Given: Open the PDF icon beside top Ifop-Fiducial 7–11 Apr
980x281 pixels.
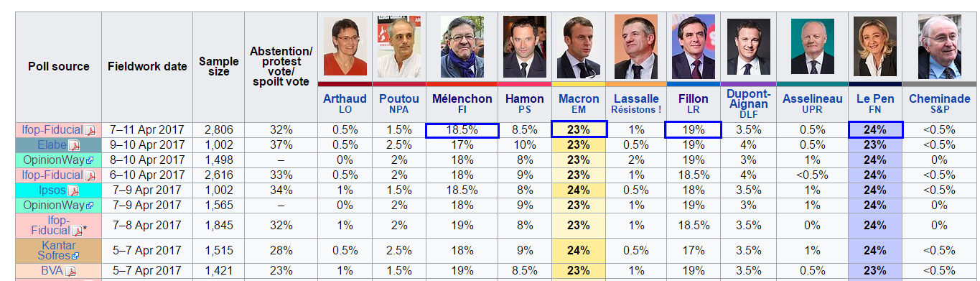Looking at the screenshot, I should [x=90, y=131].
